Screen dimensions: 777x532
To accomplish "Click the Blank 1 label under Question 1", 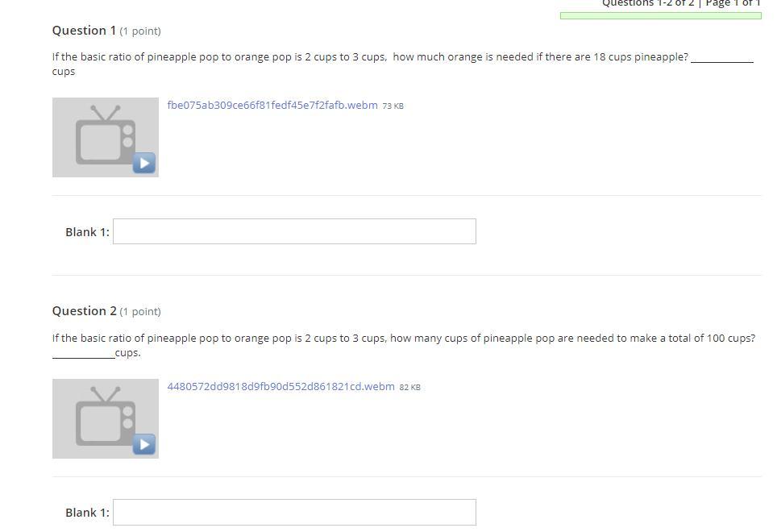I will [87, 232].
